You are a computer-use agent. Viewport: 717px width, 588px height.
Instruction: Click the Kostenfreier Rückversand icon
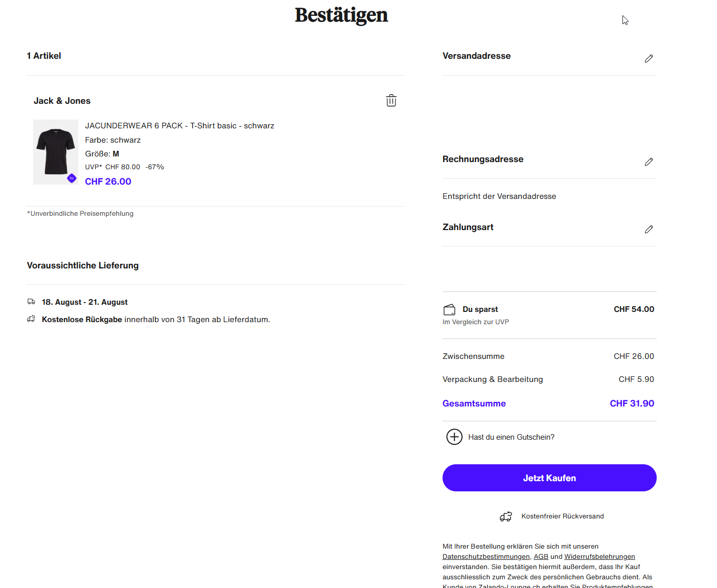point(506,516)
